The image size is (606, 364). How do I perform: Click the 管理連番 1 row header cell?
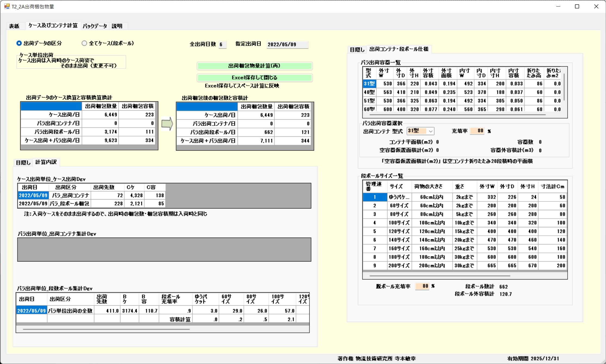(x=375, y=197)
